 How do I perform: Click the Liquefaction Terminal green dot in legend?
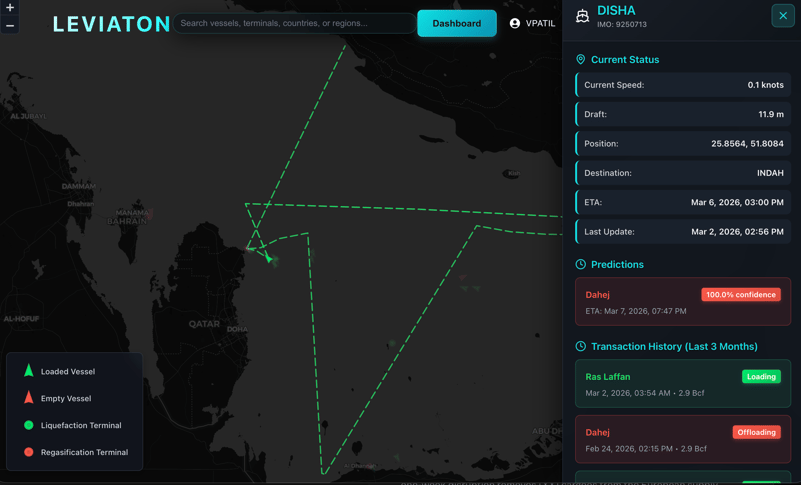click(x=29, y=425)
